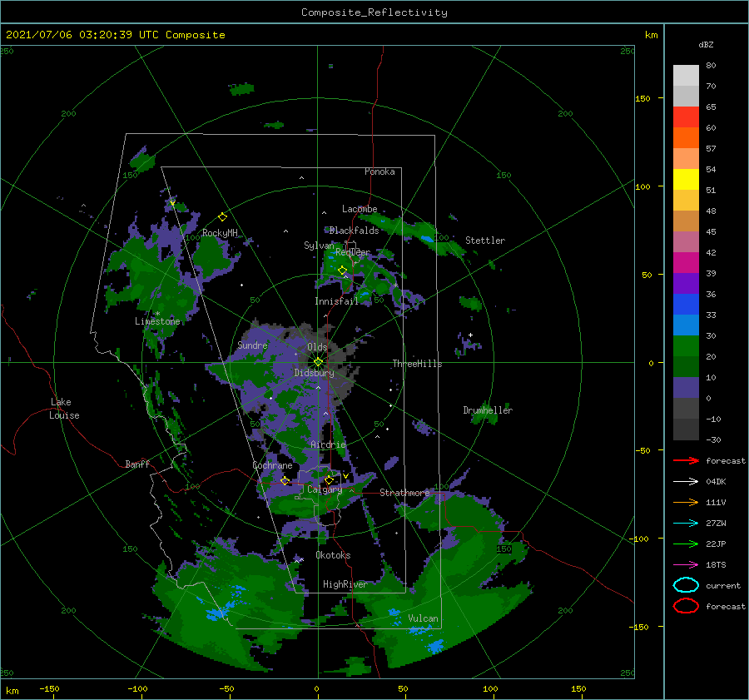The height and width of the screenshot is (700, 749).
Task: Click the white 04DK arrow icon
Action: [686, 481]
